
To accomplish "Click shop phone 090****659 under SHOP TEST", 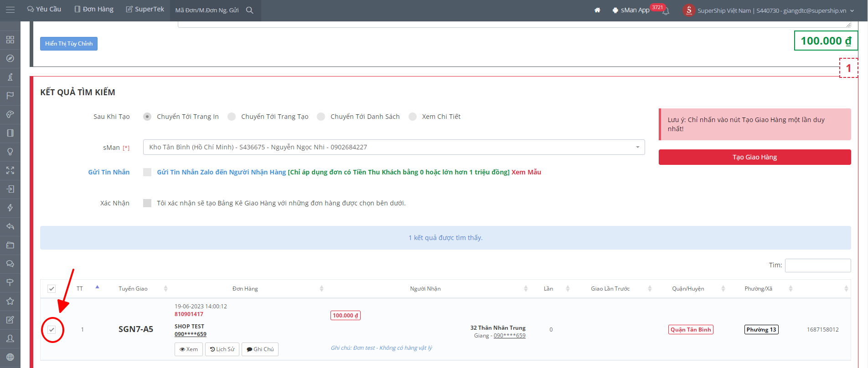I will pos(191,334).
